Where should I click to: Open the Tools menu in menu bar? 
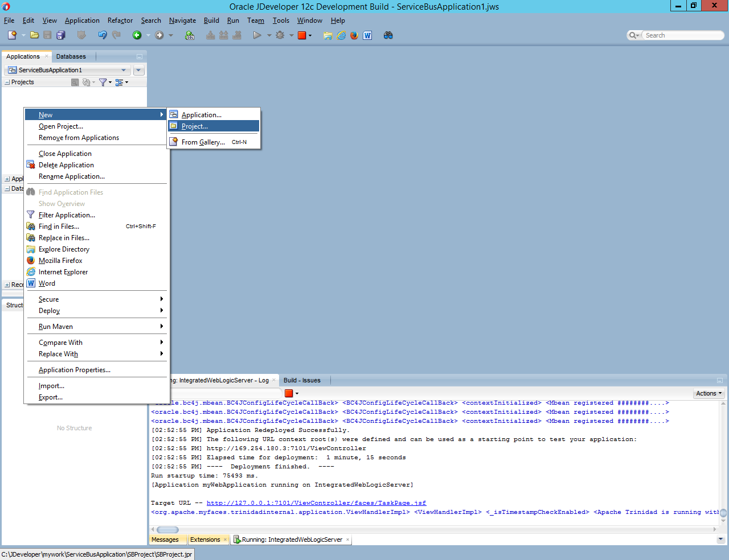(281, 20)
